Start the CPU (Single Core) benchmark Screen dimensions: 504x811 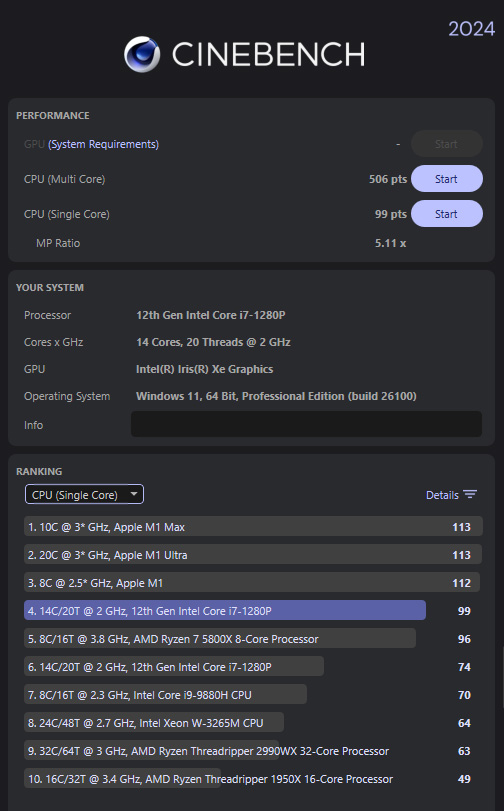click(447, 214)
